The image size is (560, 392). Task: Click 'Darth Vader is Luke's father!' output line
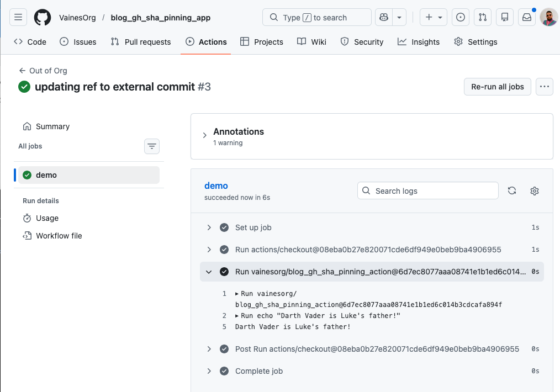coord(293,327)
